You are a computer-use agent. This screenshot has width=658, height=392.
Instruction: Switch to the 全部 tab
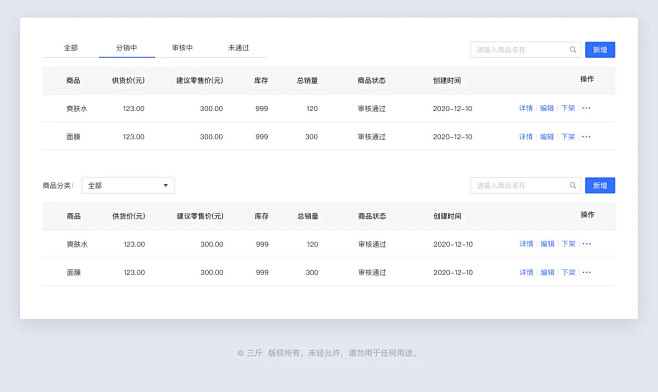[x=71, y=48]
